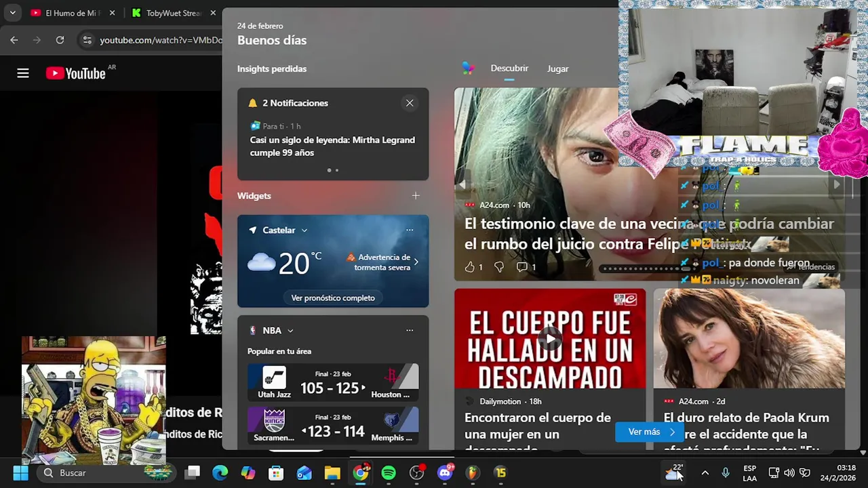Click the Popular en tu área text
Screen dimensions: 868x488
pyautogui.click(x=279, y=351)
